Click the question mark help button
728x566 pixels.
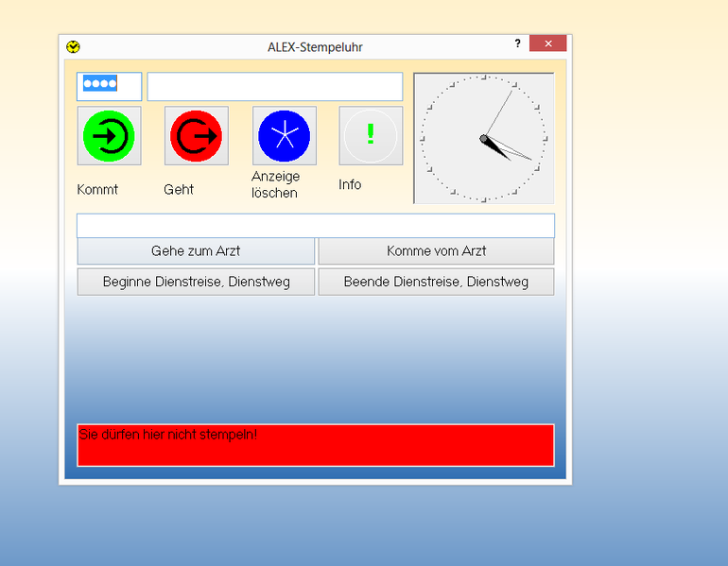click(517, 43)
